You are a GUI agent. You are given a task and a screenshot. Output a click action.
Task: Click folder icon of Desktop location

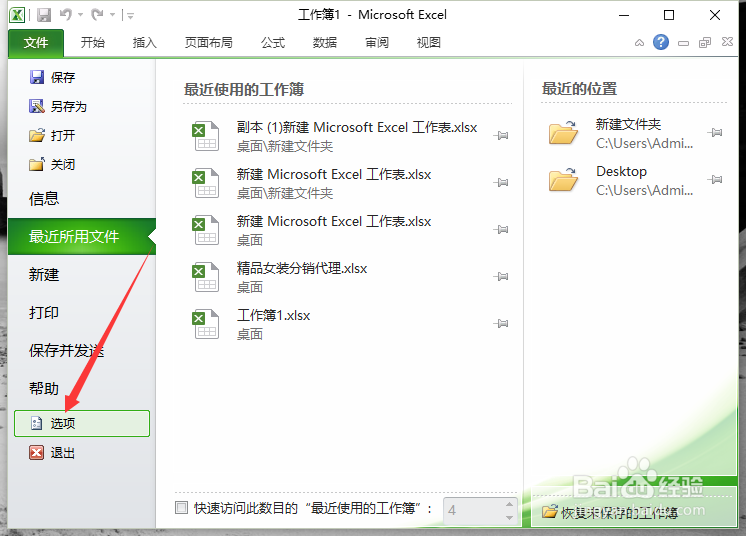point(563,180)
